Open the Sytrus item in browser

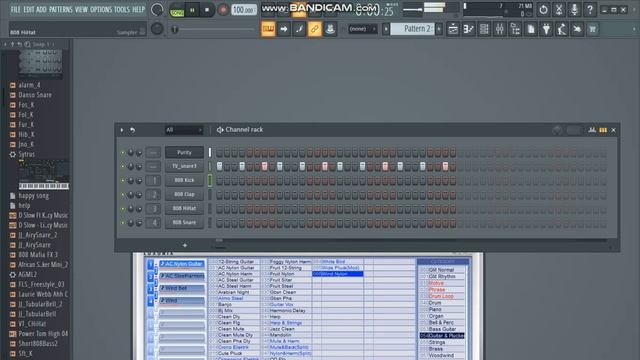[x=27, y=154]
